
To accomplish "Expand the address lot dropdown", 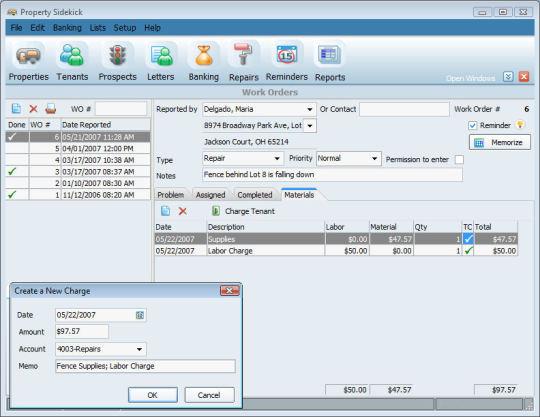I will (310, 126).
